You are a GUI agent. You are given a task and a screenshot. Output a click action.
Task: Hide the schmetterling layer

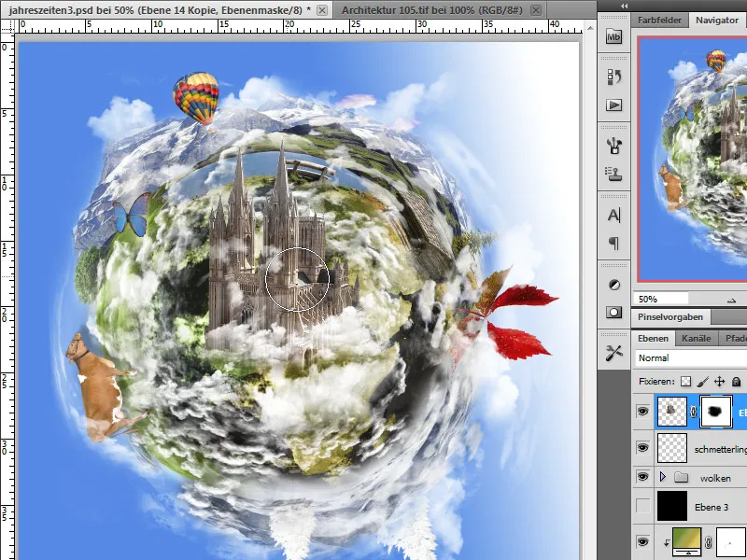(x=642, y=448)
